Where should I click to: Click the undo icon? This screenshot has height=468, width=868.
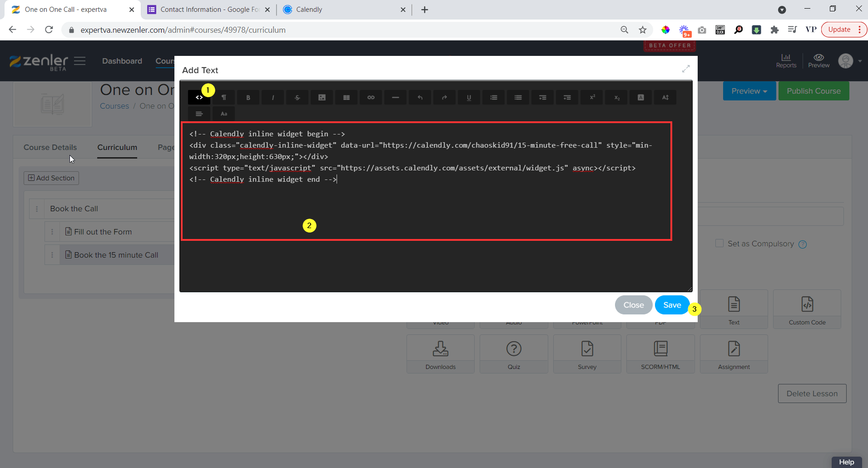click(x=420, y=97)
